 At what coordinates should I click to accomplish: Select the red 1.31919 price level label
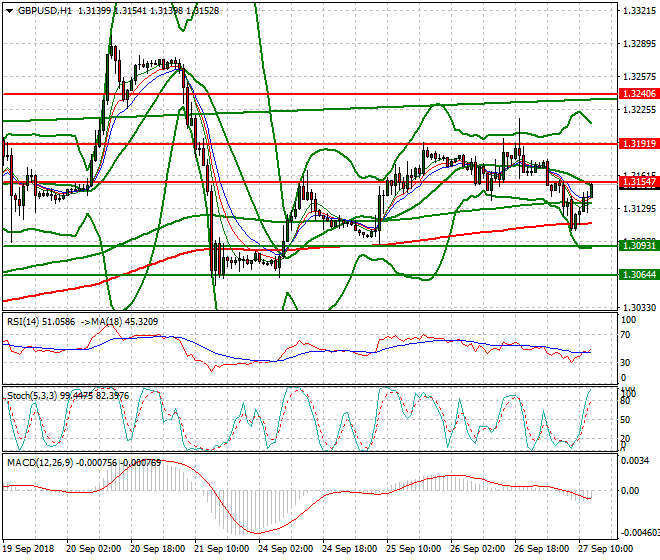point(639,144)
